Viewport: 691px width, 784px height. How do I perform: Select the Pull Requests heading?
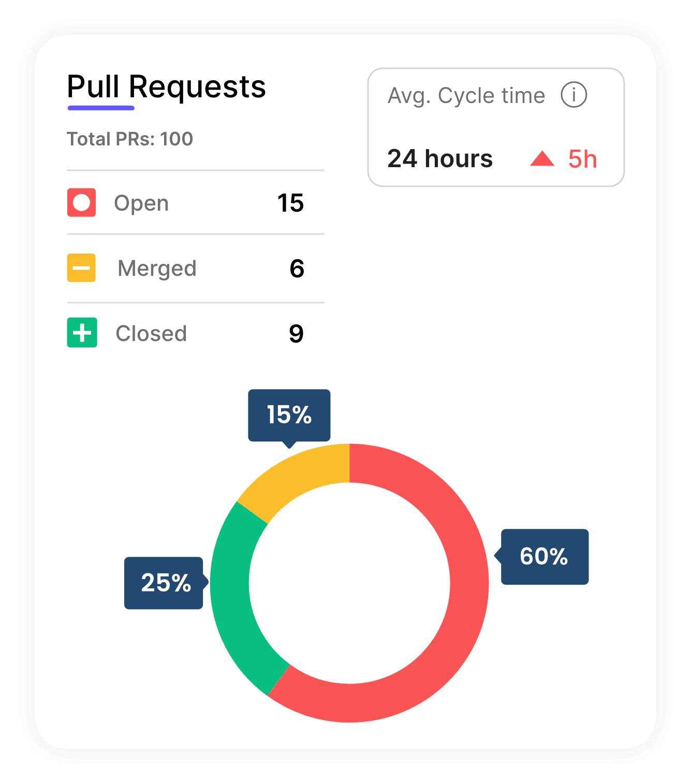[166, 86]
